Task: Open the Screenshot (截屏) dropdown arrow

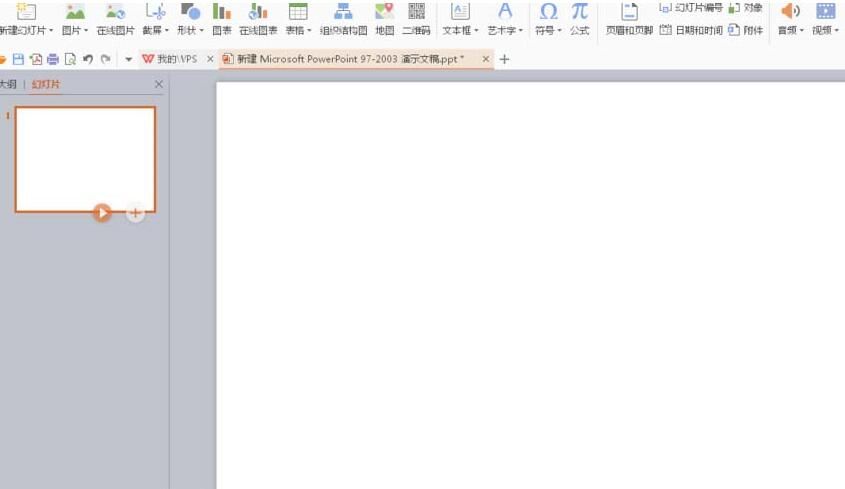Action: pyautogui.click(x=167, y=31)
